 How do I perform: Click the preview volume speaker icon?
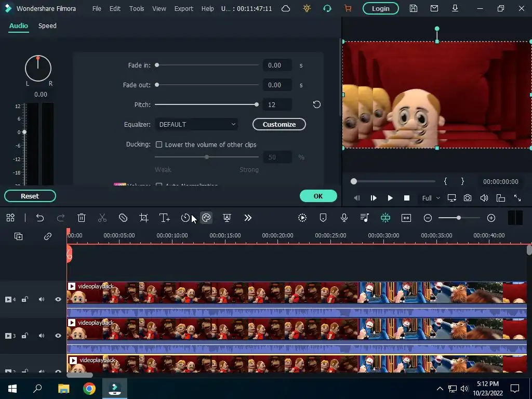[484, 198]
